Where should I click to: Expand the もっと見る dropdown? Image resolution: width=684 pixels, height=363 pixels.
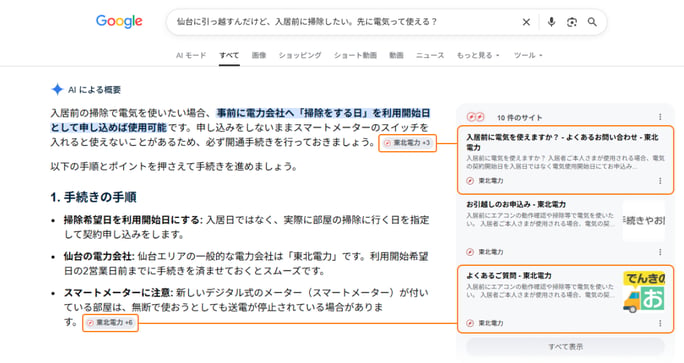click(478, 55)
